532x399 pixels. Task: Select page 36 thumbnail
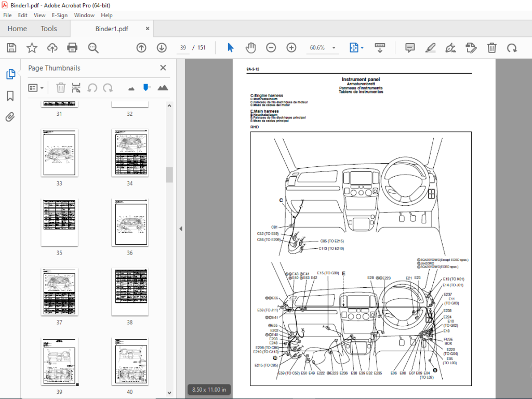coord(129,222)
